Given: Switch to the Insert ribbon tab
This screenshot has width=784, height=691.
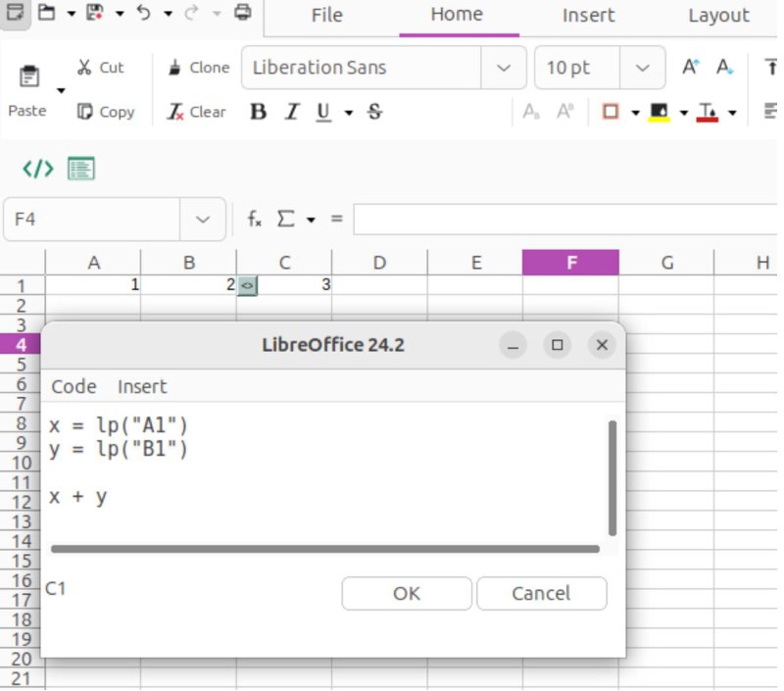Looking at the screenshot, I should coord(589,15).
